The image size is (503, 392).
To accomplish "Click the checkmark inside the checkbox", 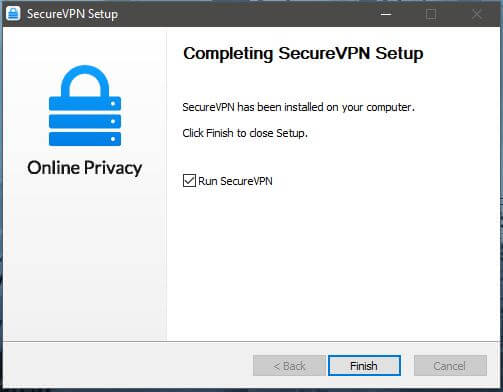I will pyautogui.click(x=189, y=181).
